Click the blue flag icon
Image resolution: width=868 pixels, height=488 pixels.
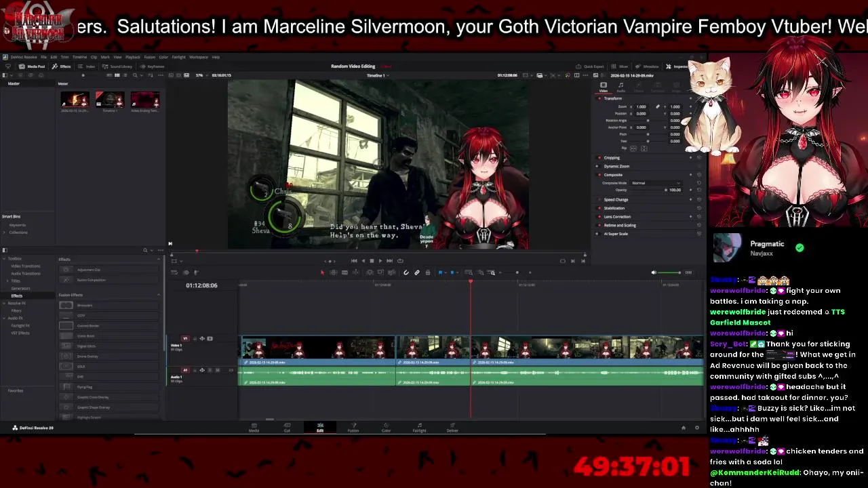[441, 272]
